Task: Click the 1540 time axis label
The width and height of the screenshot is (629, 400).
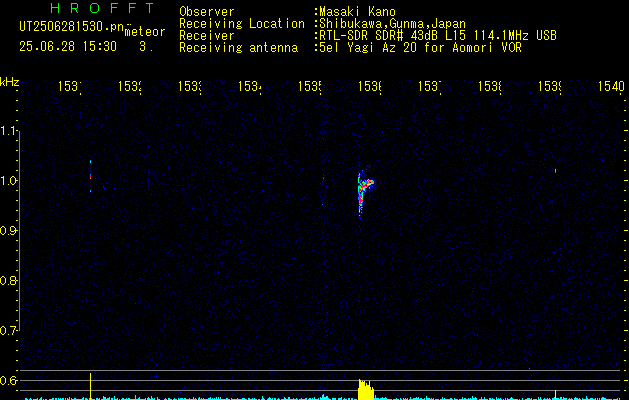Action: [x=611, y=87]
